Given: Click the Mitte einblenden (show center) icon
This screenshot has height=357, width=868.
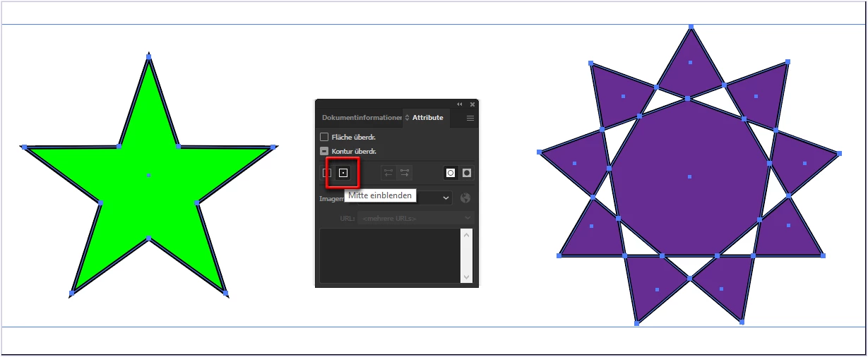Looking at the screenshot, I should [343, 172].
